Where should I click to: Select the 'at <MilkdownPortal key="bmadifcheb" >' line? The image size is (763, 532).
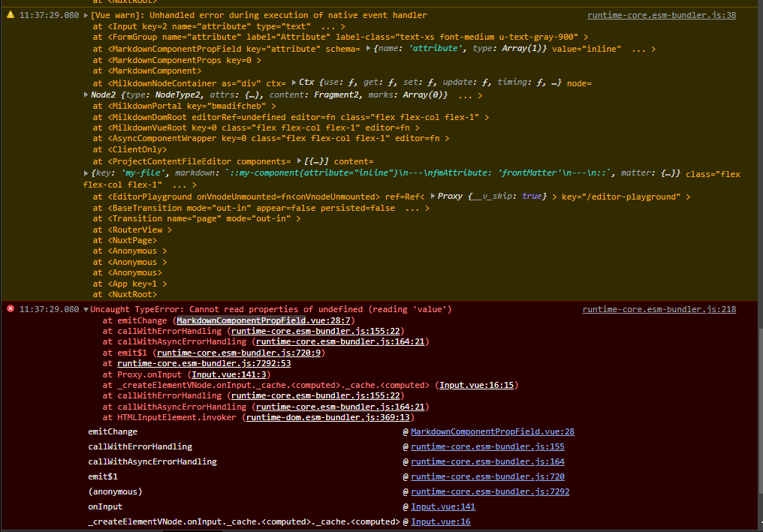click(x=185, y=106)
